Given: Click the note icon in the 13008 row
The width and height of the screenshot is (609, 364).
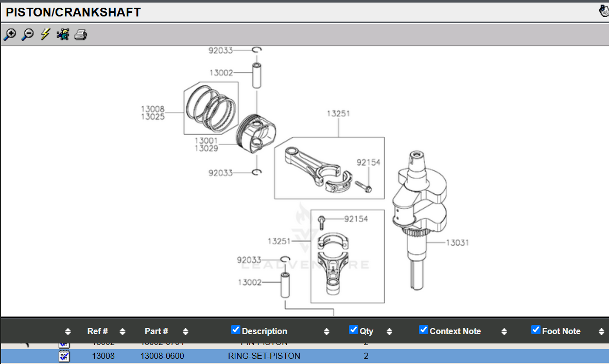Looking at the screenshot, I should (x=64, y=356).
